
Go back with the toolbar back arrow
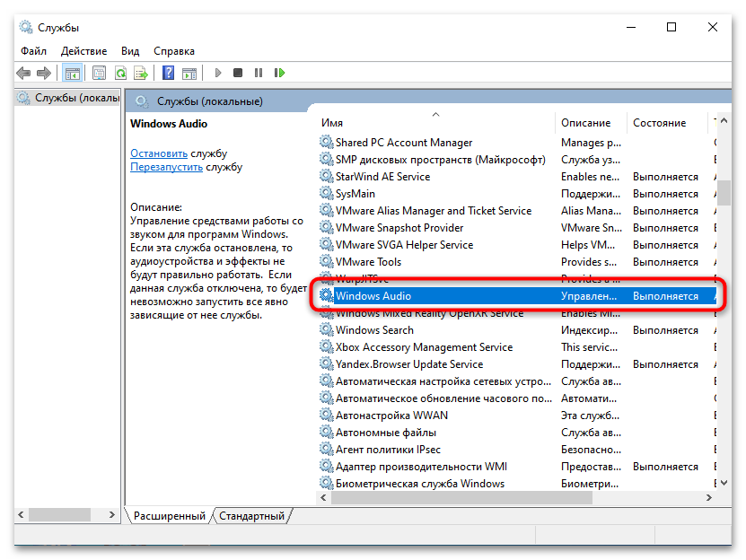click(x=23, y=73)
